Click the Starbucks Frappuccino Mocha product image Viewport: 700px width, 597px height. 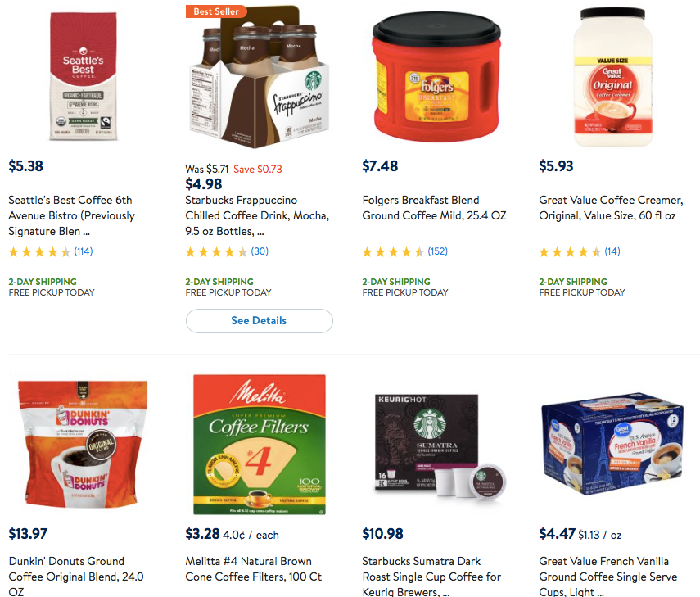(260, 77)
